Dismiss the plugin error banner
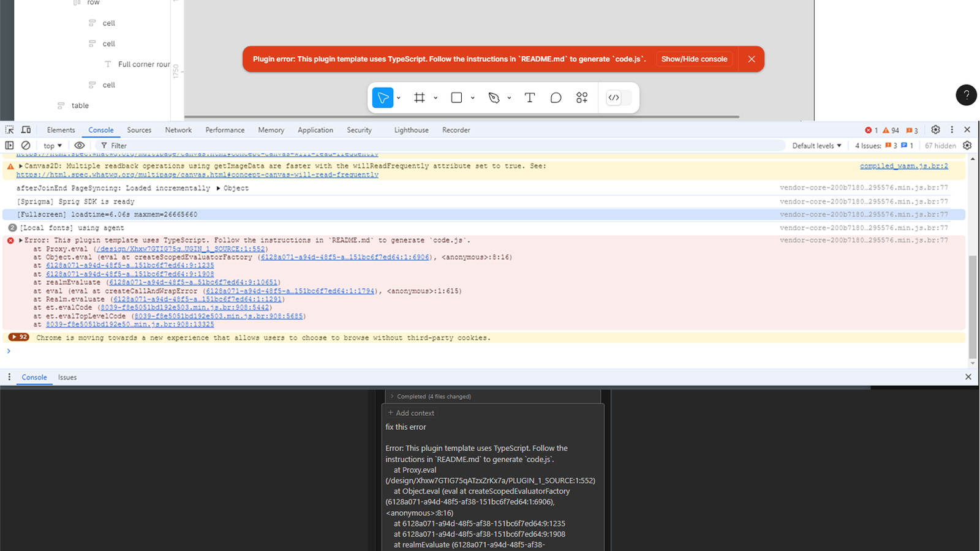980x551 pixels. click(x=752, y=59)
